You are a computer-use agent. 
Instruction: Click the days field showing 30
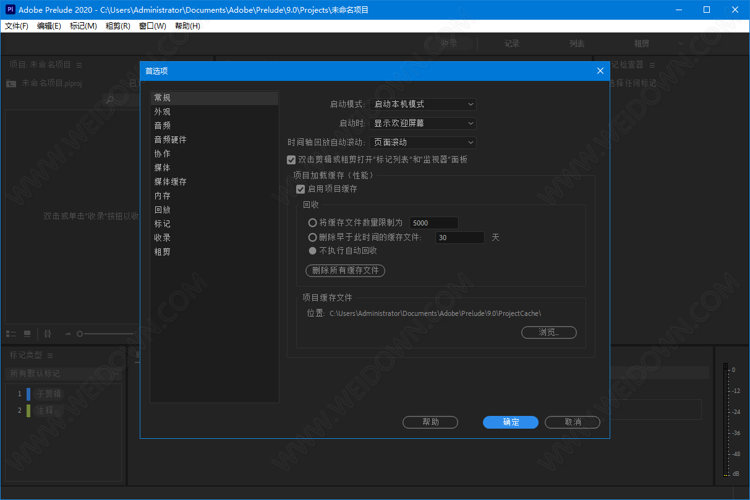460,238
